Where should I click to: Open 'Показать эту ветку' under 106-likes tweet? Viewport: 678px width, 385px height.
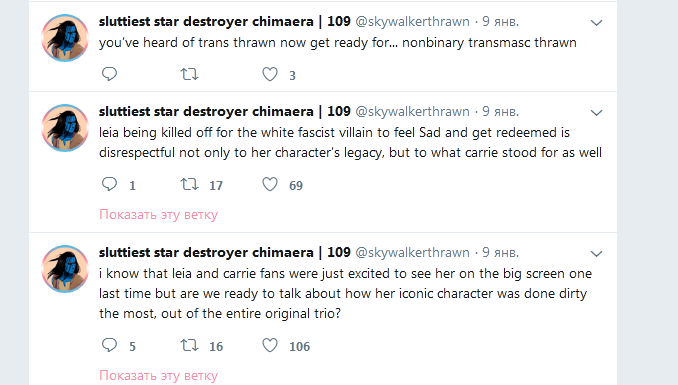[x=158, y=375]
